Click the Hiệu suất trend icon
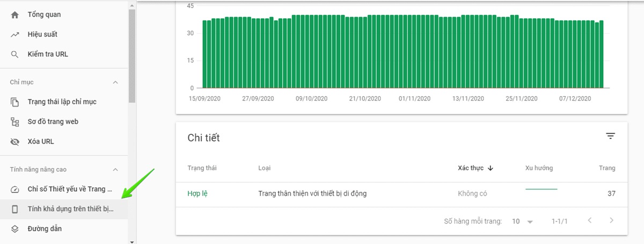Screen dimensions: 644x244 point(15,34)
